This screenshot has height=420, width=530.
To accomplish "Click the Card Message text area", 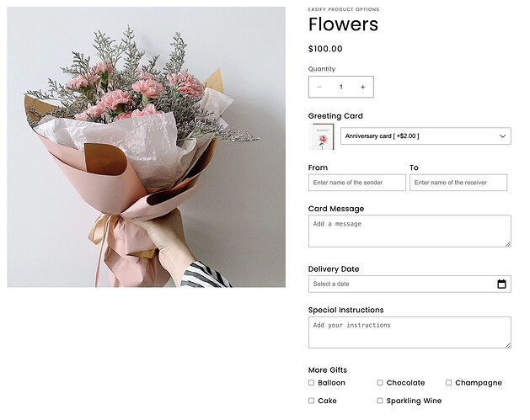I will [x=409, y=231].
